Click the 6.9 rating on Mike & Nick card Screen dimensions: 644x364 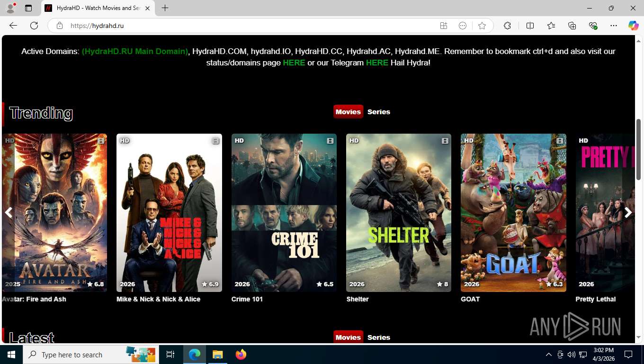coord(210,284)
